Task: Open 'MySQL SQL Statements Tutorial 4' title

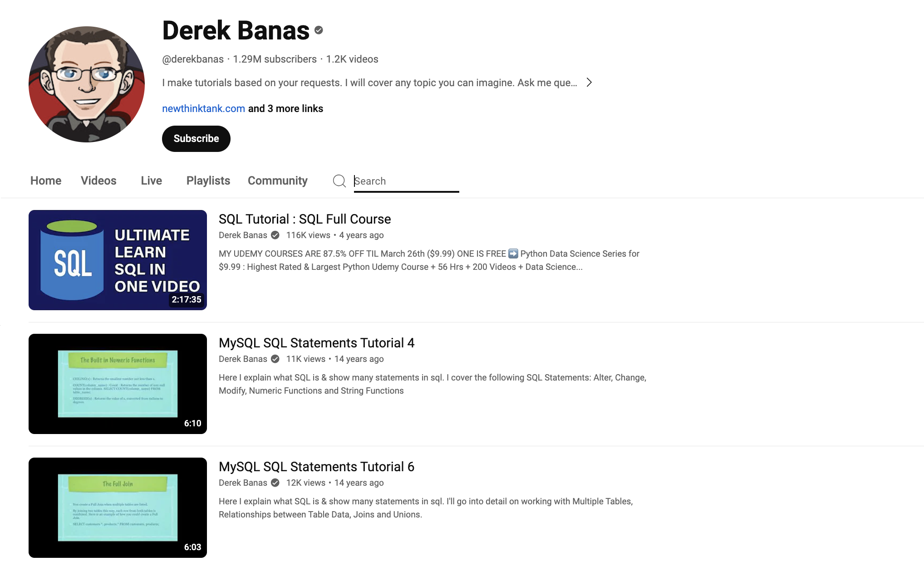Action: [x=316, y=343]
